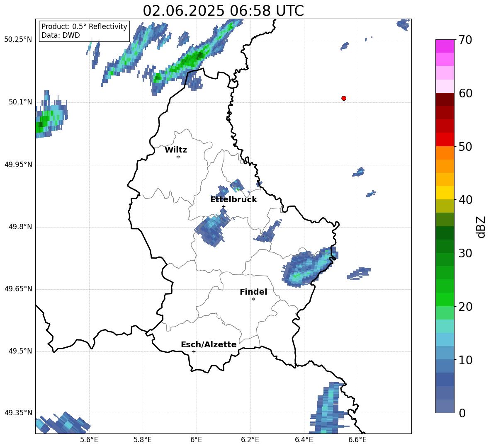
Task: Click the colorbar value 70
Action: pyautogui.click(x=465, y=40)
